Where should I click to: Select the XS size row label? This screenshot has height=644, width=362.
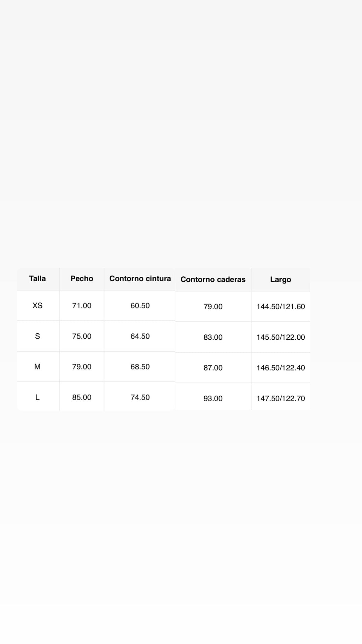point(37,305)
